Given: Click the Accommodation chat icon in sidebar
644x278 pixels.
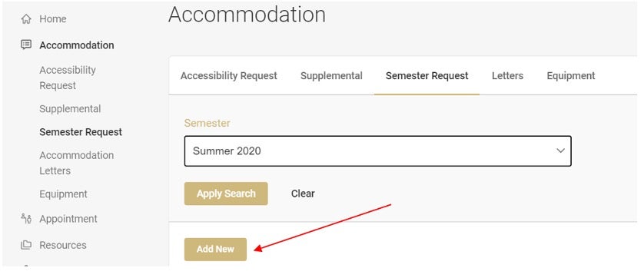Looking at the screenshot, I should [x=26, y=45].
